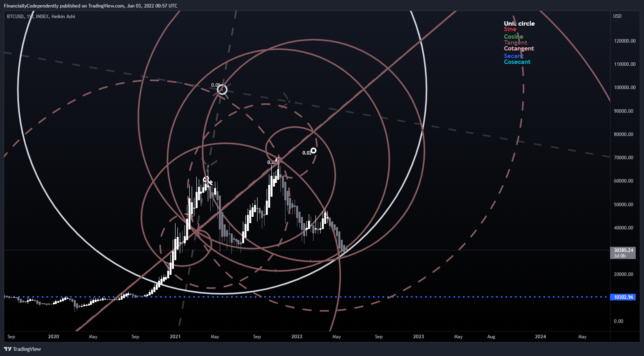Click the 120000.00 price axis label
Image resolution: width=644 pixels, height=356 pixels.
point(625,41)
